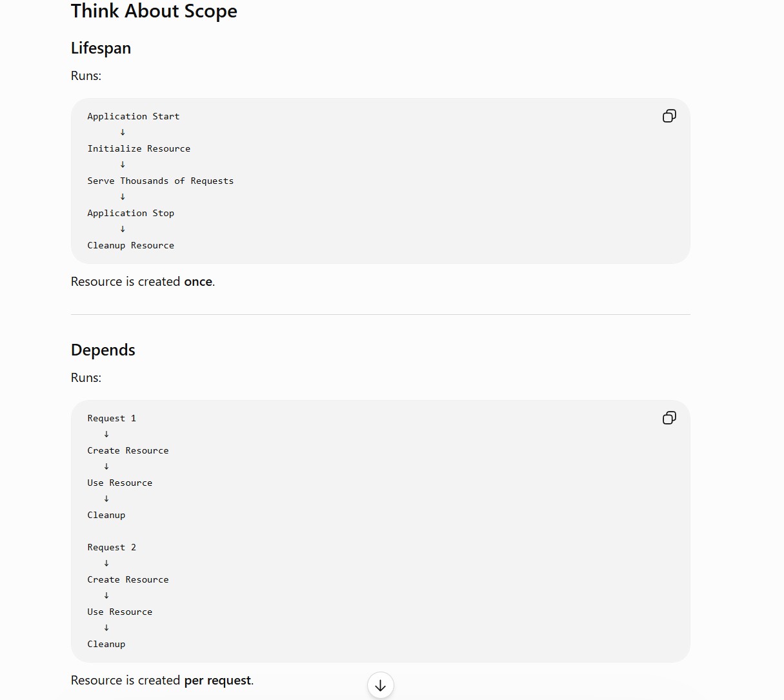Click the "Application Start" code line
This screenshot has height=700, width=784.
click(134, 117)
